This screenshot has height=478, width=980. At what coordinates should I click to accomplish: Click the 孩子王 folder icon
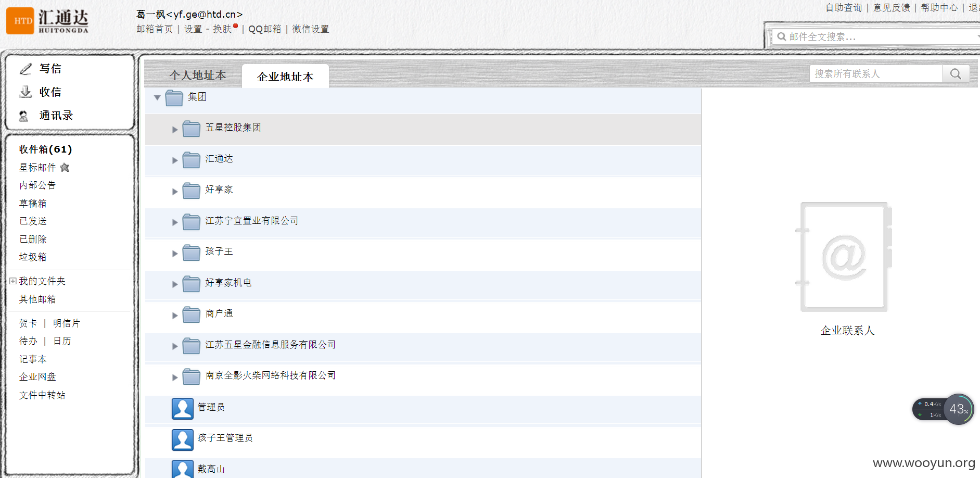point(192,253)
